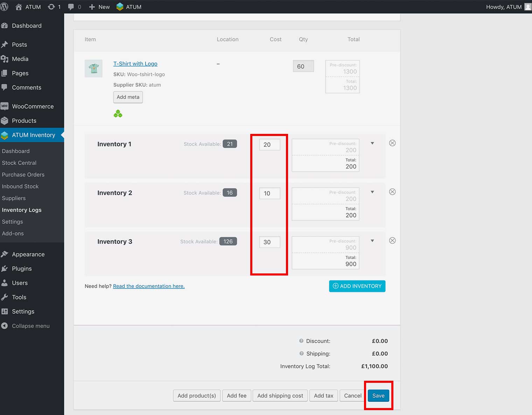The height and width of the screenshot is (415, 532).
Task: Expand the Inventory 1 row arrow
Action: 372,143
